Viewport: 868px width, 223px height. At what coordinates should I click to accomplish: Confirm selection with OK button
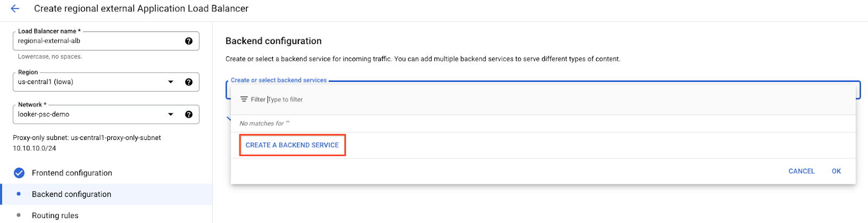click(836, 171)
